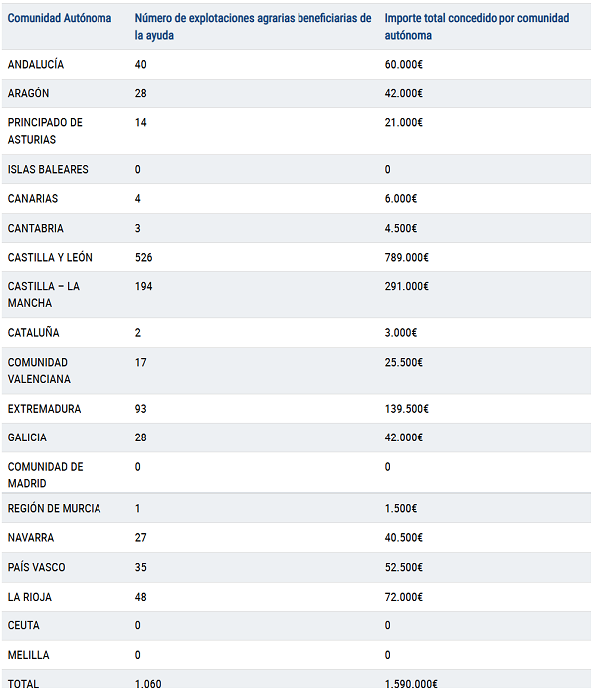Select the ANDALUCÍA row name cell
This screenshot has height=700, width=597.
tap(36, 64)
